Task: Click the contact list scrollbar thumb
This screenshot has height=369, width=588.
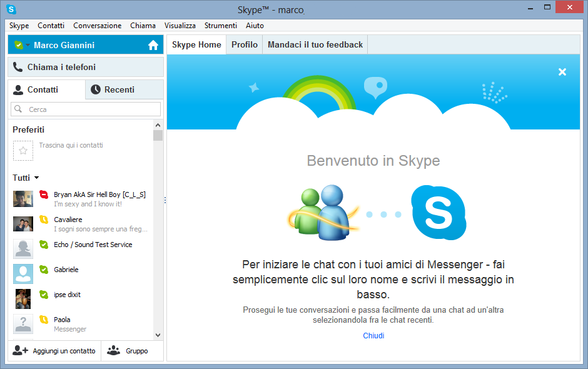Action: pyautogui.click(x=158, y=135)
